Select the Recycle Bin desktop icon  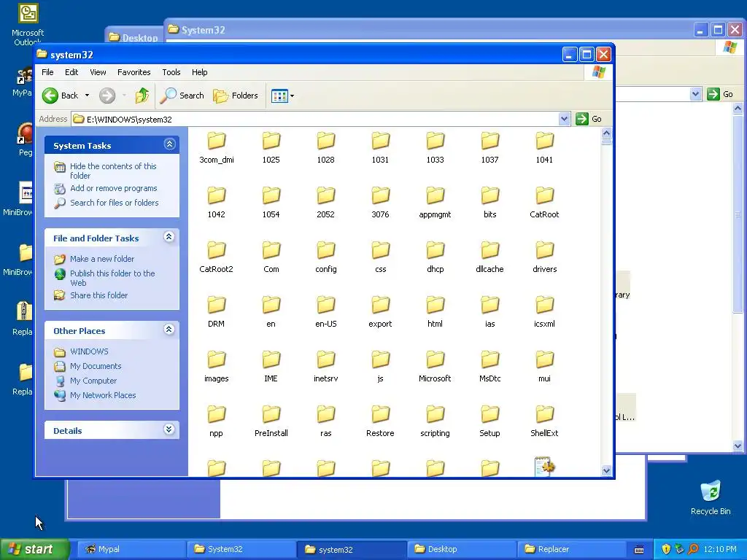pyautogui.click(x=711, y=497)
